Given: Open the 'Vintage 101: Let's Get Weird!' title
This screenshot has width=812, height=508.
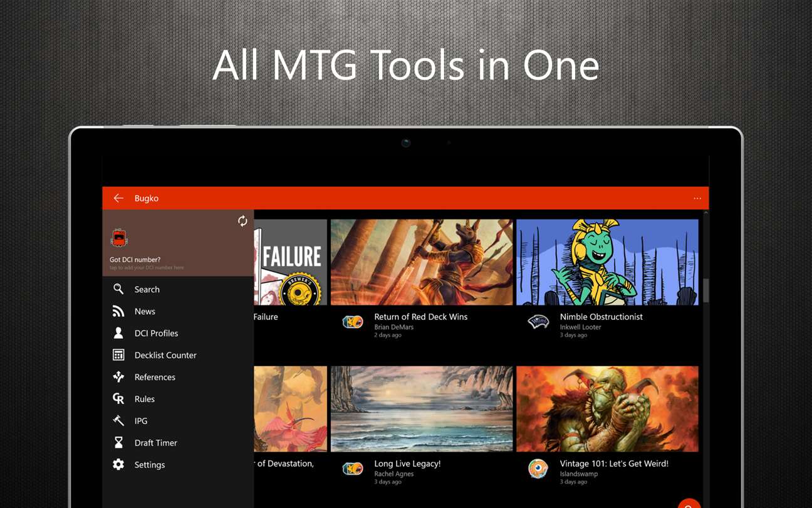Looking at the screenshot, I should (614, 463).
